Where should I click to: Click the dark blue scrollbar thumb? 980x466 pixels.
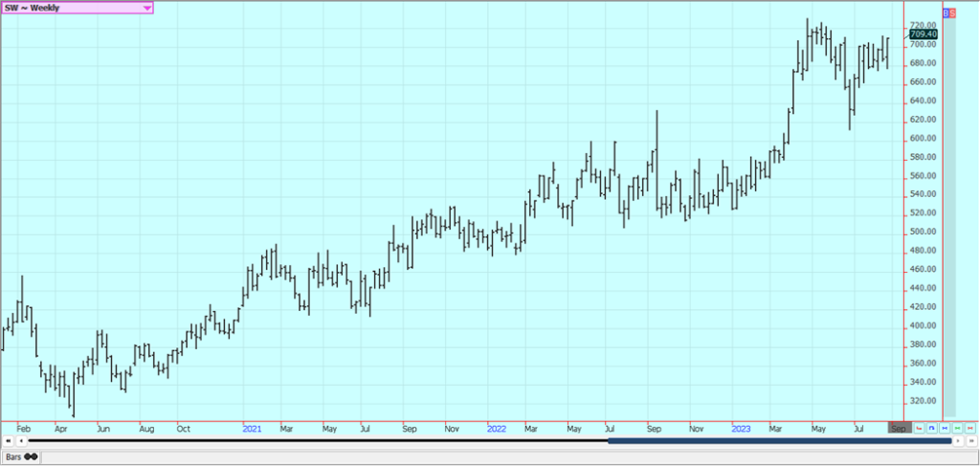779,441
